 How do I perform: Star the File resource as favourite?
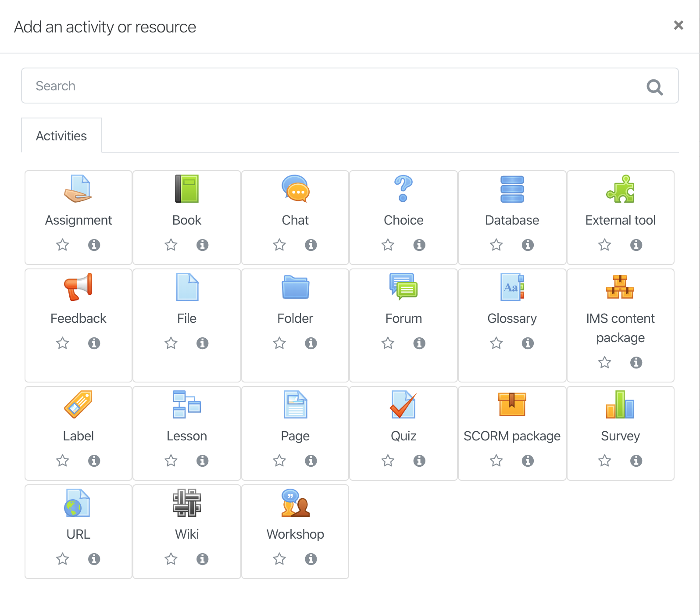pyautogui.click(x=171, y=343)
